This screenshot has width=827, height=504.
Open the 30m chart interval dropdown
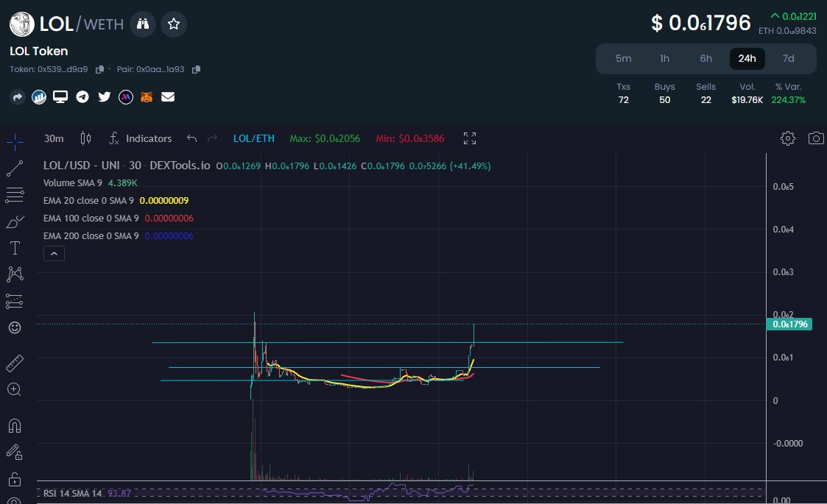[x=54, y=138]
